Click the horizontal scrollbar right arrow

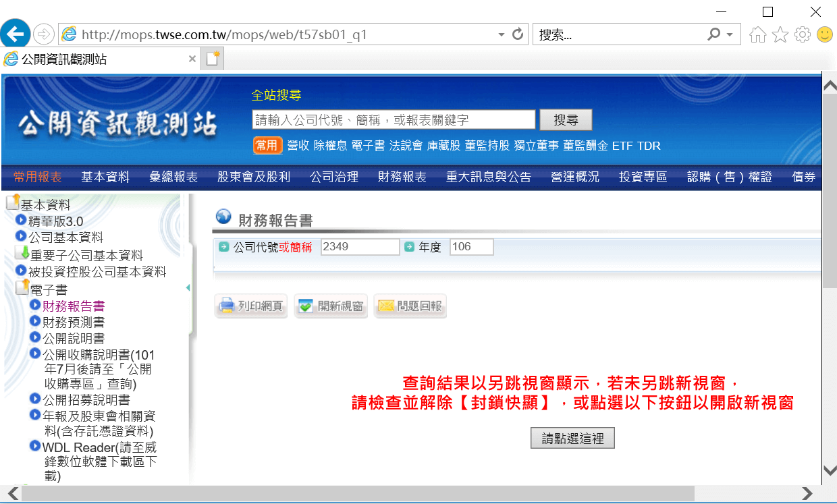[807, 493]
